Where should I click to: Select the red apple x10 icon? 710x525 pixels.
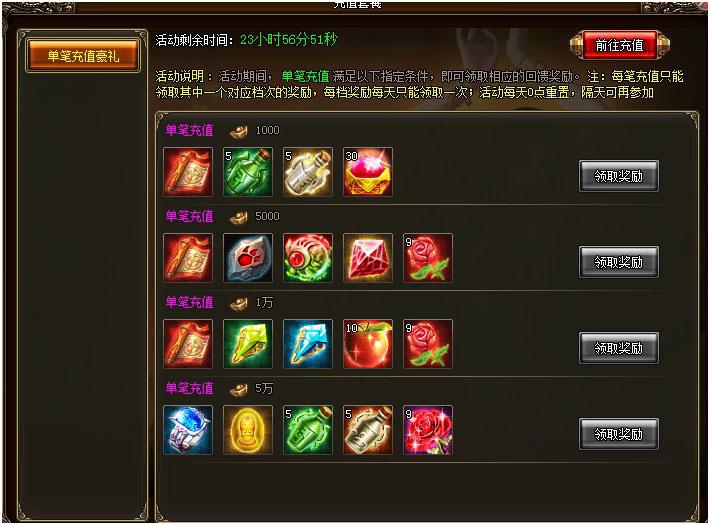[x=368, y=344]
